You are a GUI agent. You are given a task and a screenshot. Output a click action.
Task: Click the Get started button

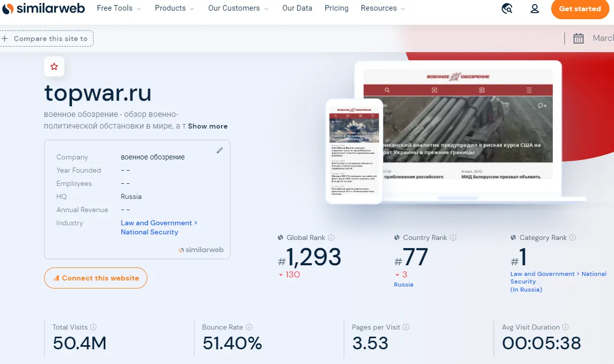pyautogui.click(x=580, y=9)
